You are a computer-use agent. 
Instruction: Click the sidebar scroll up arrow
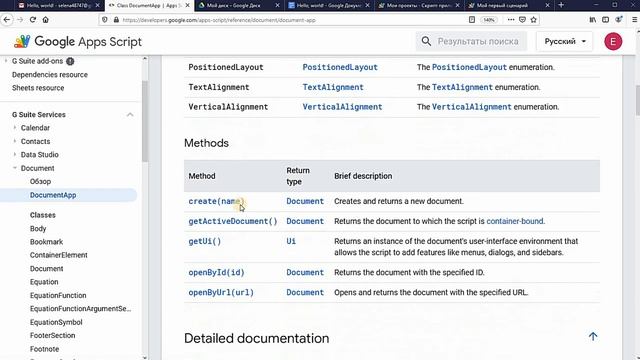pos(144,59)
